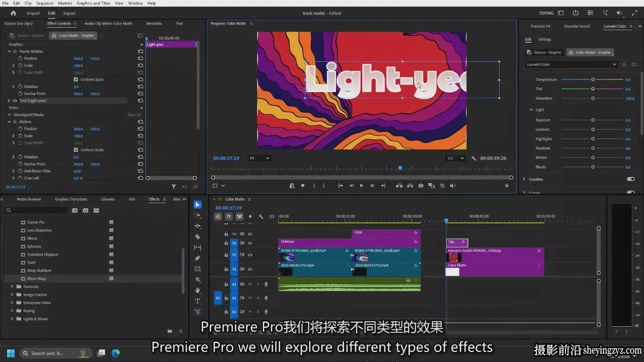The height and width of the screenshot is (362, 644).
Task: Click Go to In point button
Action: (x=341, y=186)
